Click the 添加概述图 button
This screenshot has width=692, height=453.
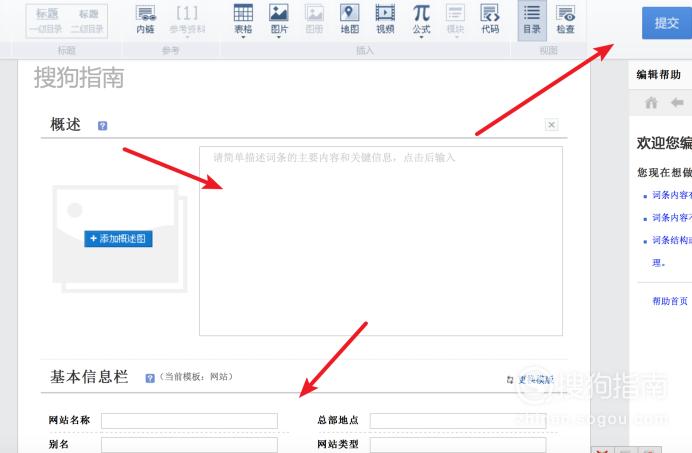(118, 239)
